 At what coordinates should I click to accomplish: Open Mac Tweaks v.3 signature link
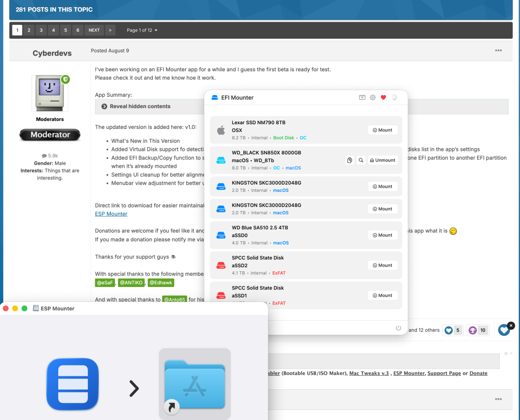point(369,373)
